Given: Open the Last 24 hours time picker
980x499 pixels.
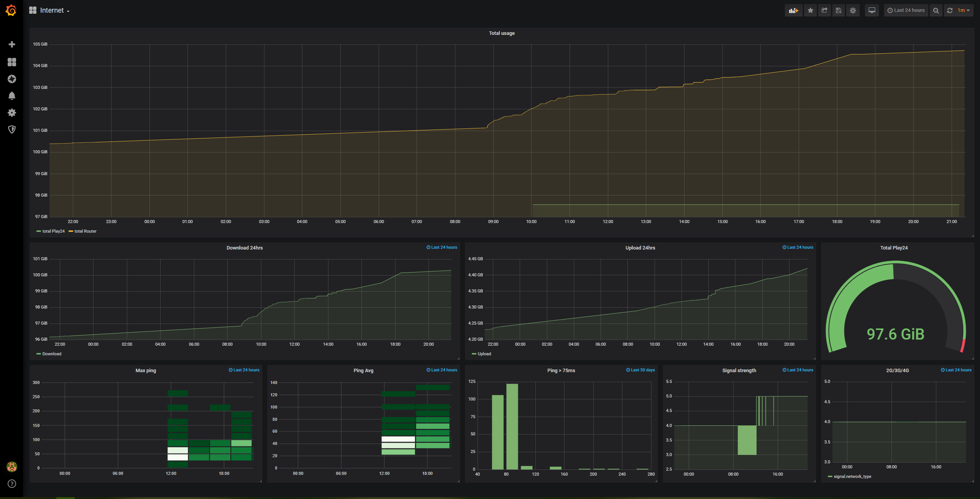Looking at the screenshot, I should [906, 10].
